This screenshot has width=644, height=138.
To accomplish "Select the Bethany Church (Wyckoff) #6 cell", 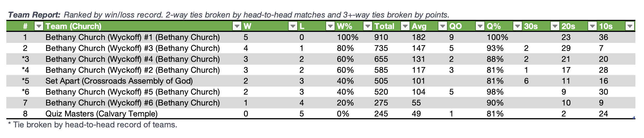I will [132, 103].
